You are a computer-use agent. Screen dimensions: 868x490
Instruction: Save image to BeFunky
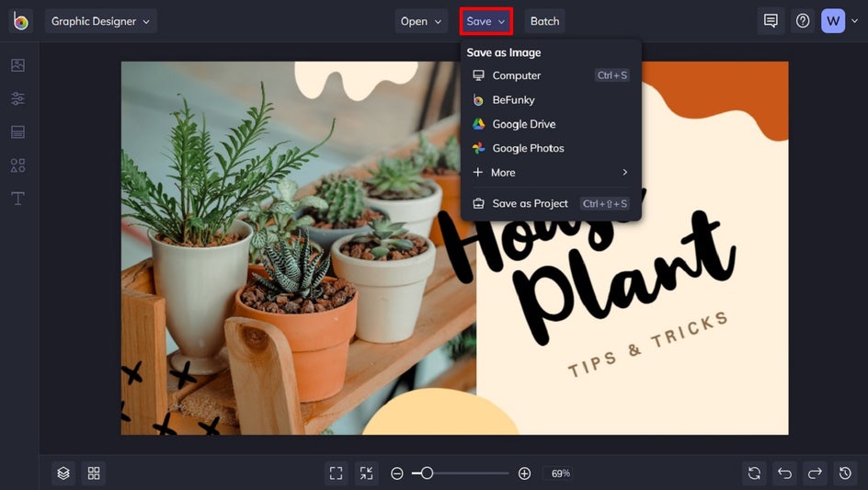[x=551, y=99]
